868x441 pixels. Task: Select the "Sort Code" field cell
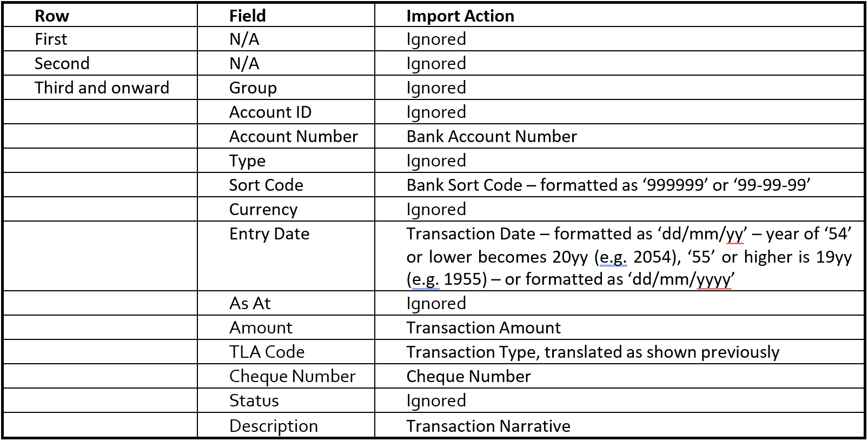coord(266,185)
